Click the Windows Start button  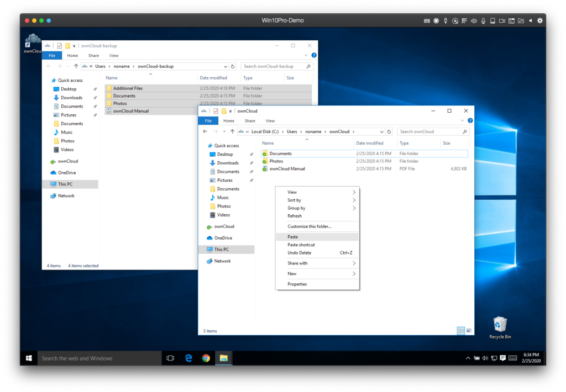[29, 358]
